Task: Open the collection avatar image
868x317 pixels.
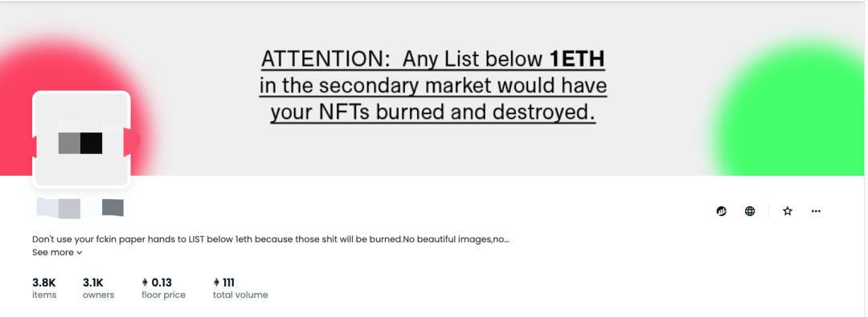Action: [81, 140]
